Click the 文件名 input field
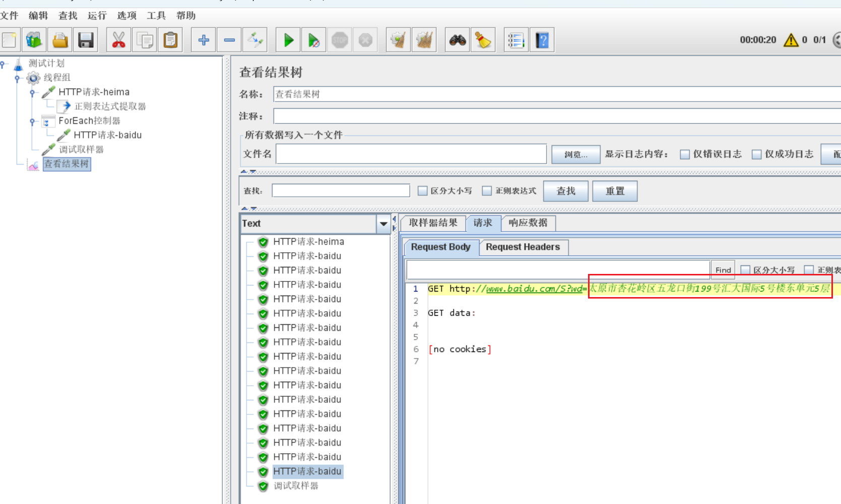This screenshot has width=841, height=504. coord(411,154)
